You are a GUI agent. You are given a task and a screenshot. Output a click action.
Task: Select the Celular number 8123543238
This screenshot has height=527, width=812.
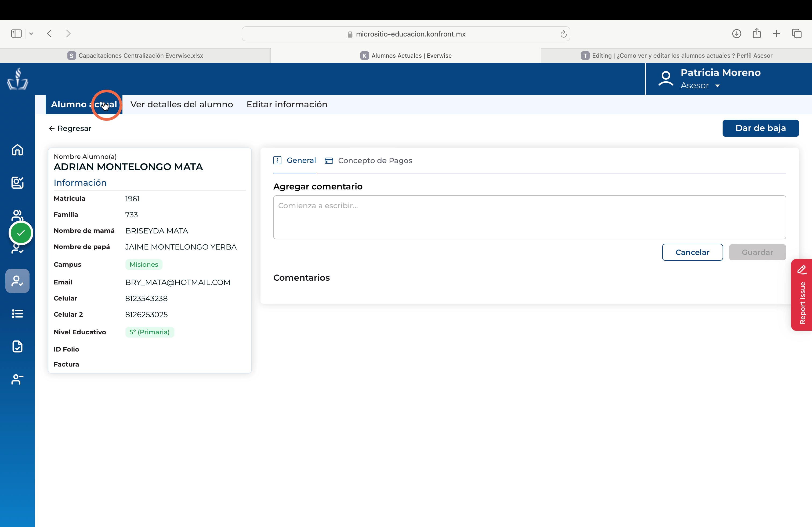pos(146,298)
